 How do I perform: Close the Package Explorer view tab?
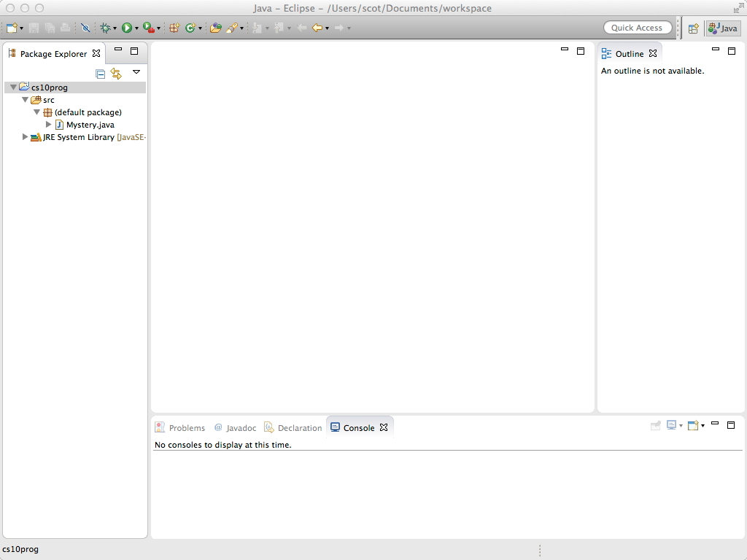tap(96, 53)
